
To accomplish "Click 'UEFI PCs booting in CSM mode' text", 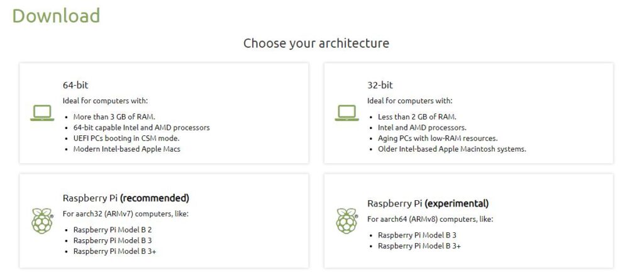I will [126, 138].
